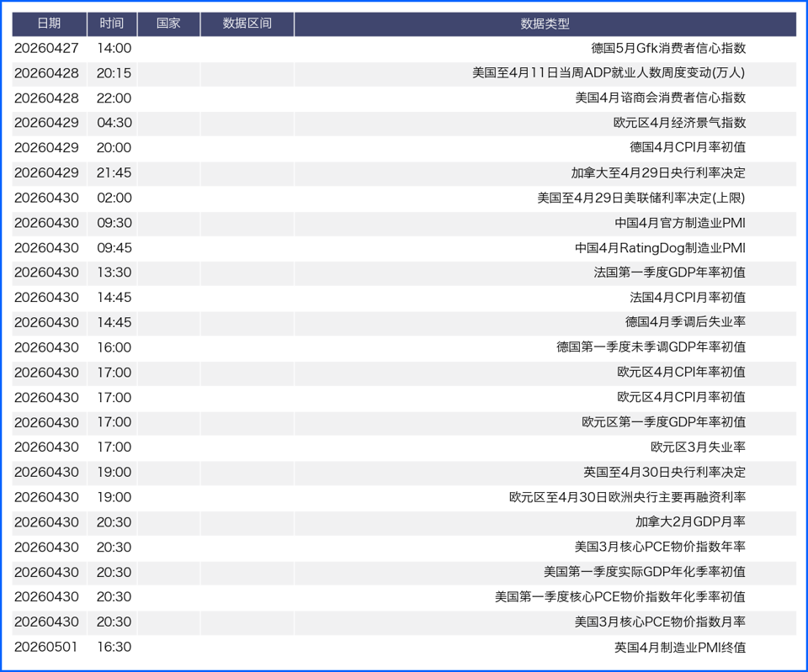Click the date cell 20260501
Screen dimensions: 808x672
click(47, 648)
